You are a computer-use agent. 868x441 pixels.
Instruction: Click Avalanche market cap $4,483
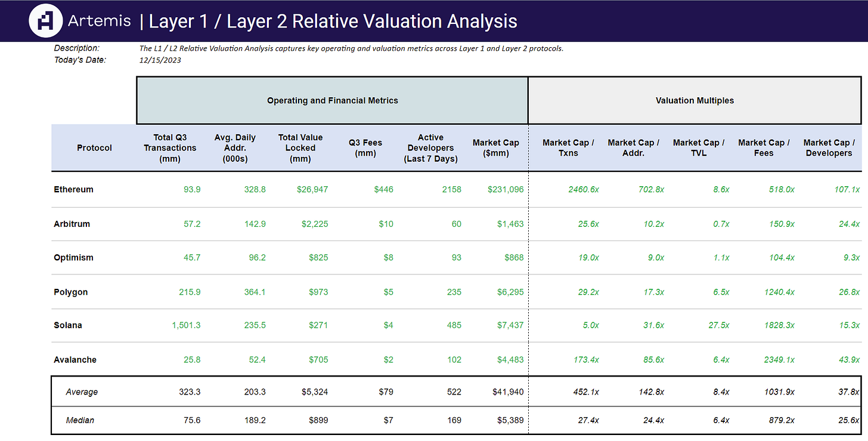[510, 360]
